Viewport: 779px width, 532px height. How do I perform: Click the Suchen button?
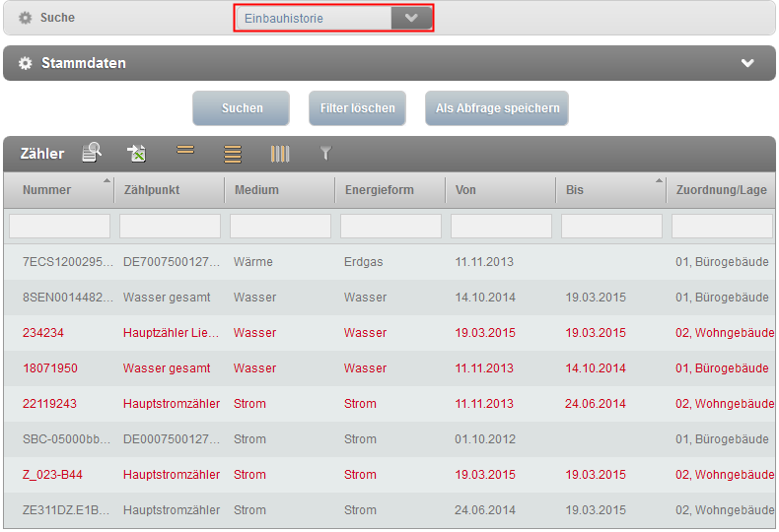(x=242, y=108)
